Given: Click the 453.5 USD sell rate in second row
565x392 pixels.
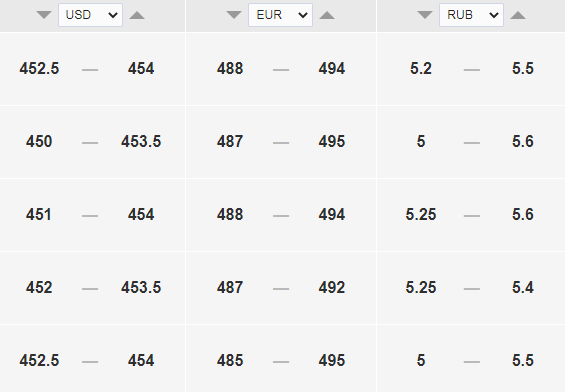Looking at the screenshot, I should [x=141, y=141].
